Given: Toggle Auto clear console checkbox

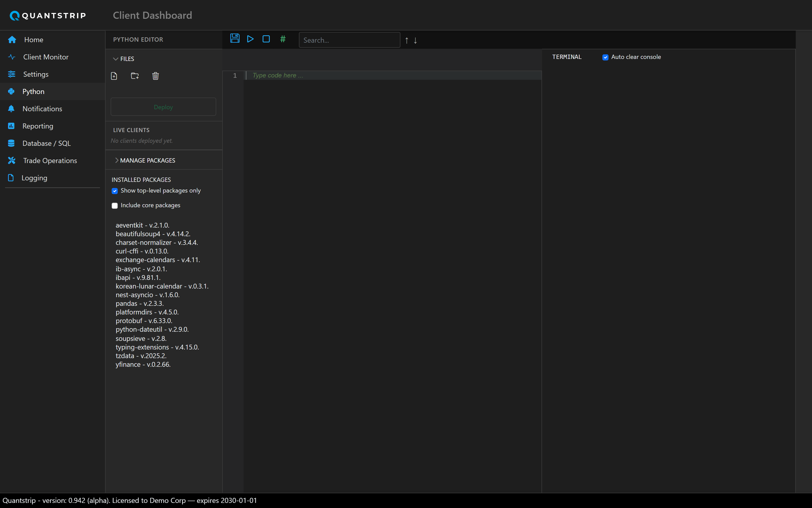Looking at the screenshot, I should pyautogui.click(x=605, y=57).
